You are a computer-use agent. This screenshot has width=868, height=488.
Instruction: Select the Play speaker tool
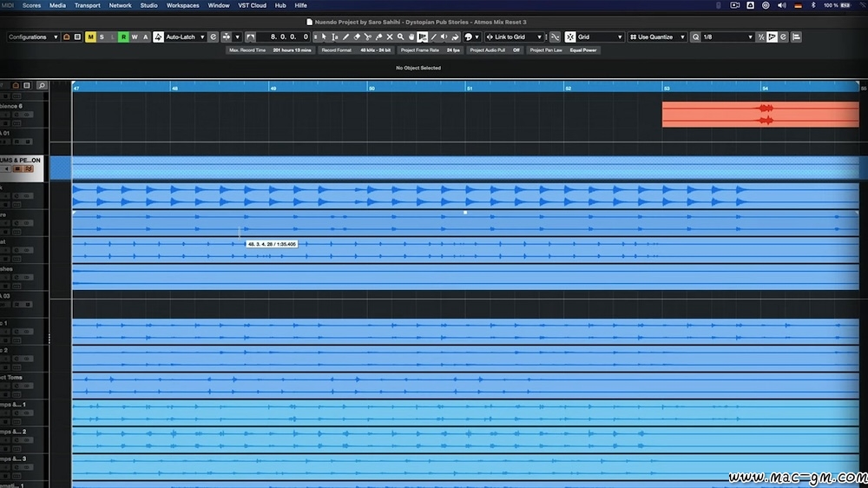click(444, 37)
